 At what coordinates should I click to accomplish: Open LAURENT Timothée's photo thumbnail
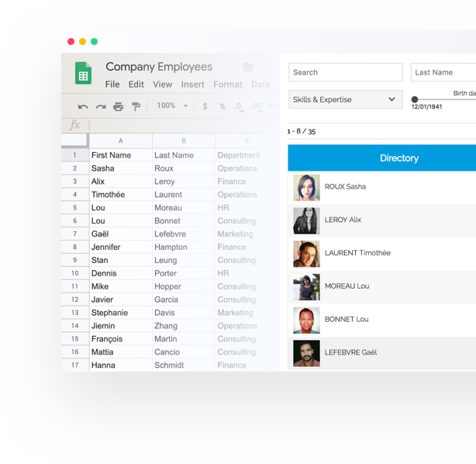[306, 254]
